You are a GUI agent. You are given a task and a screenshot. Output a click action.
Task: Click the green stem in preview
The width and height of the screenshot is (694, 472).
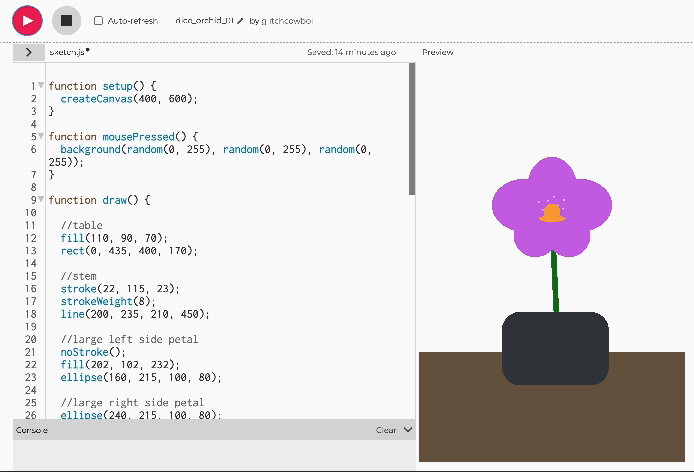coord(555,282)
